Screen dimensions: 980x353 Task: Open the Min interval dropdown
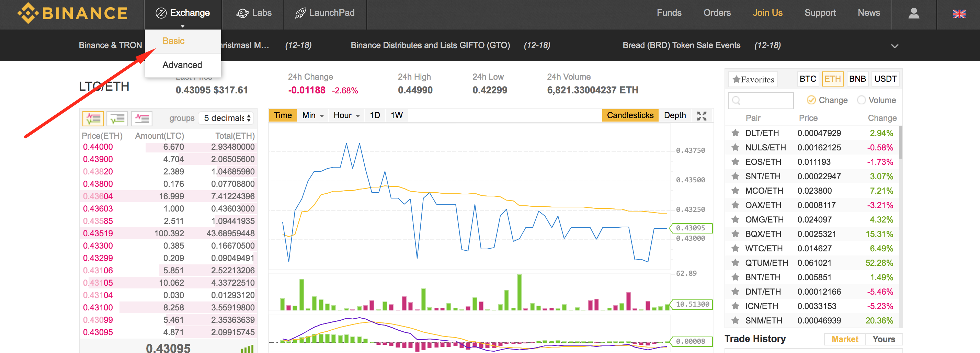[x=312, y=115]
